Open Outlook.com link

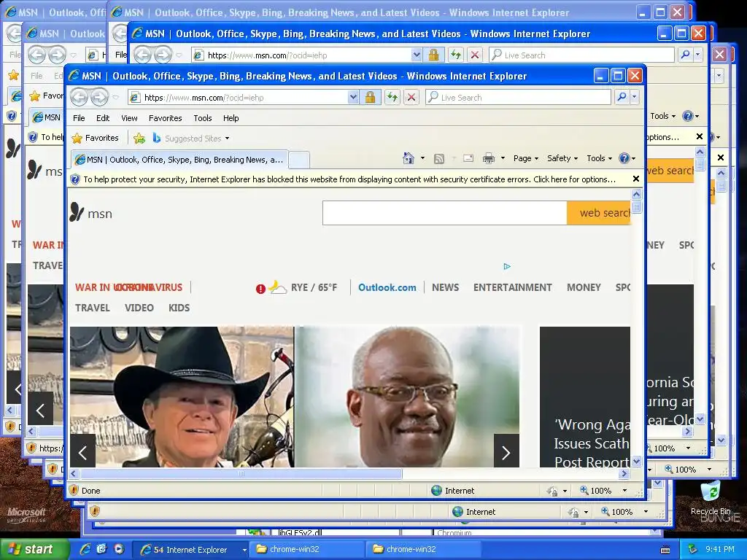[x=387, y=287]
